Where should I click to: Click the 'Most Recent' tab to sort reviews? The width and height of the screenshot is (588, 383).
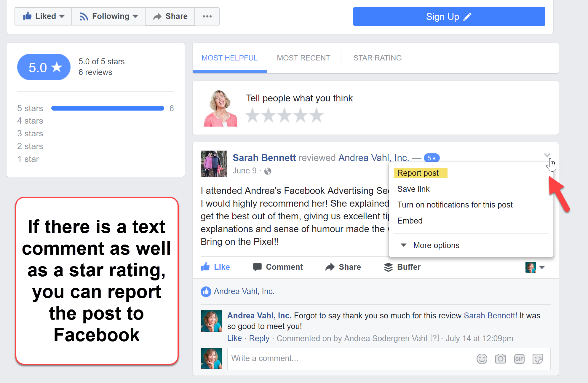(304, 58)
